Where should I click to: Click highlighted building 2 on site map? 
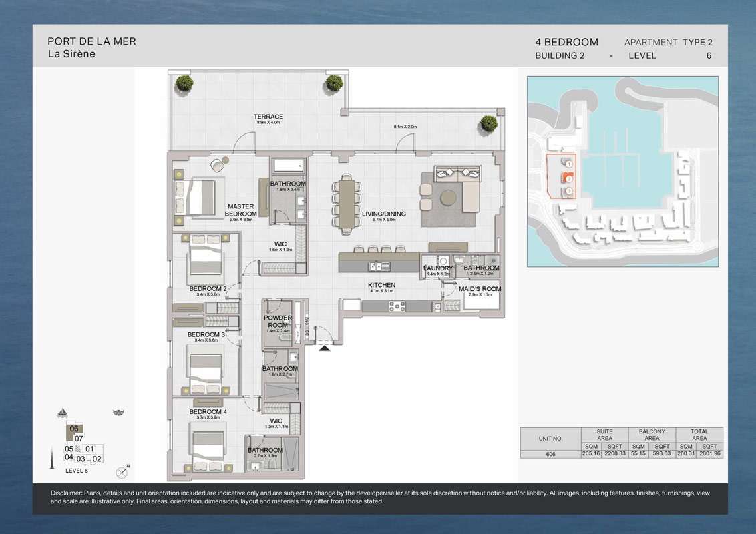tap(568, 178)
